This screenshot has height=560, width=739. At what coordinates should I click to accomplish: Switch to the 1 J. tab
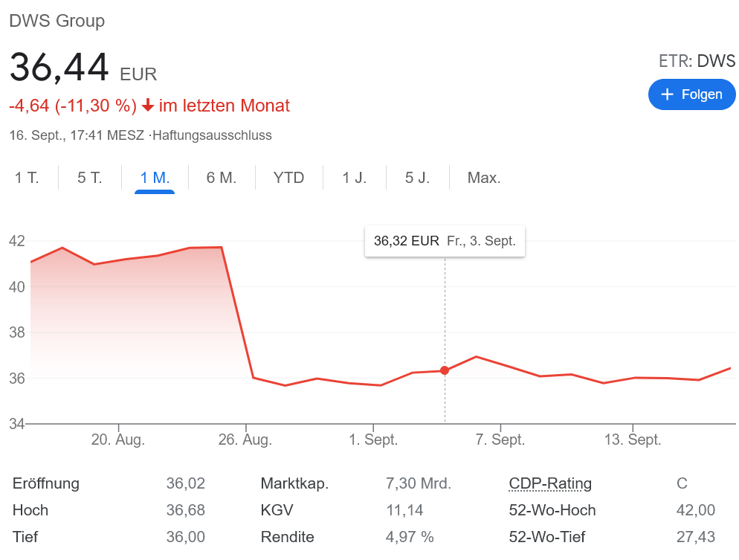click(354, 178)
